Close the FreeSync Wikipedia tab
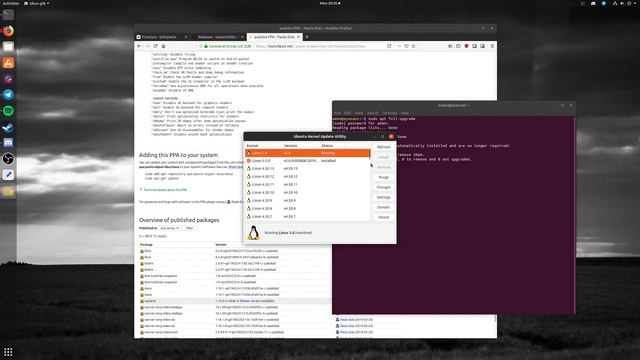 (x=186, y=37)
